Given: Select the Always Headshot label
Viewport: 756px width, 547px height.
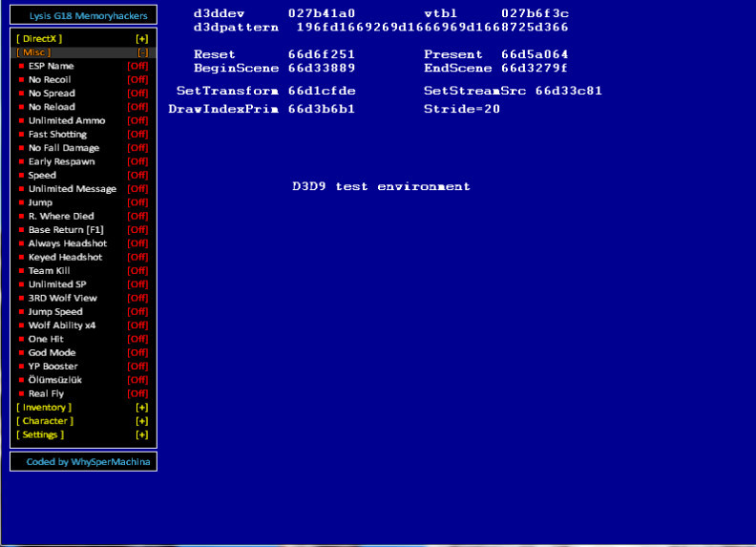Looking at the screenshot, I should 68,243.
